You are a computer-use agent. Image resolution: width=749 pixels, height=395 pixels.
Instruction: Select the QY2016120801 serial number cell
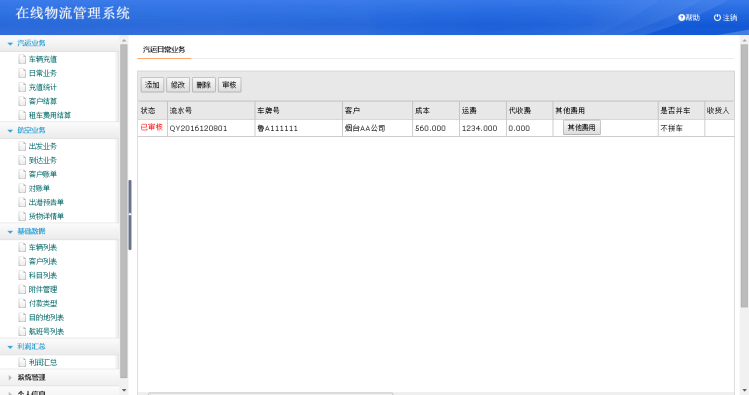pos(211,128)
